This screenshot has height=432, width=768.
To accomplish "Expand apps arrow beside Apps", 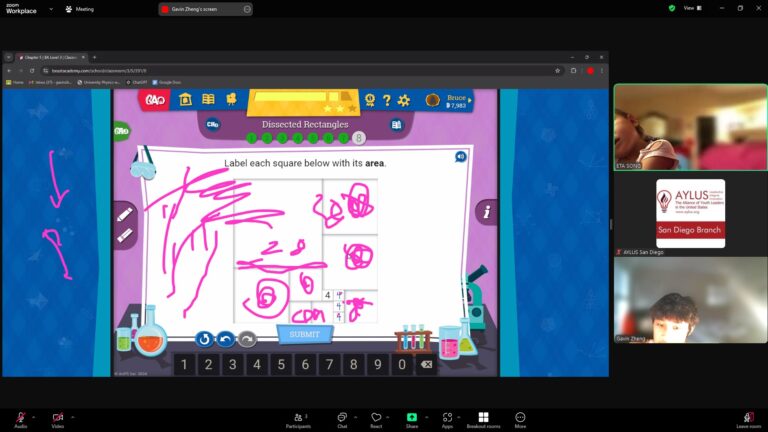I will click(x=459, y=417).
